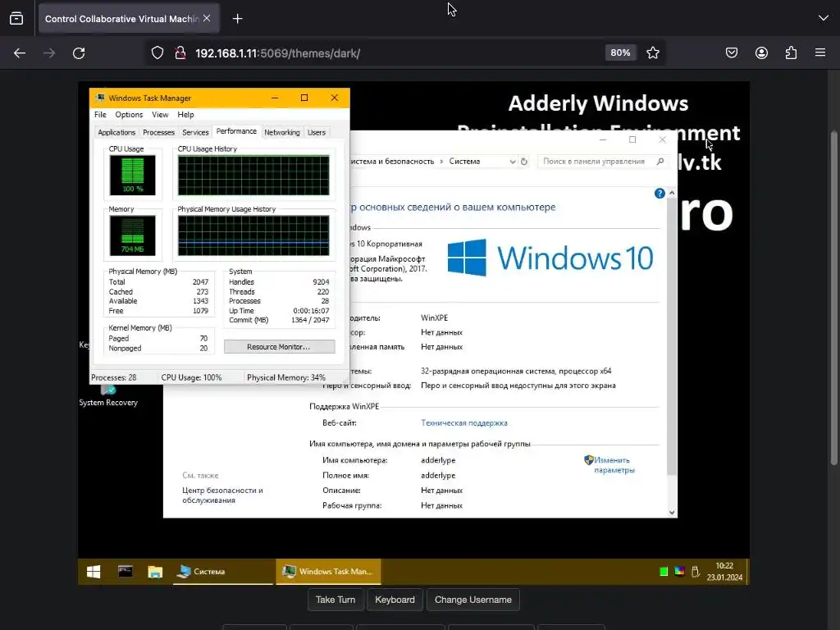Switch to Services tab
Image resolution: width=840 pixels, height=630 pixels.
tap(195, 132)
